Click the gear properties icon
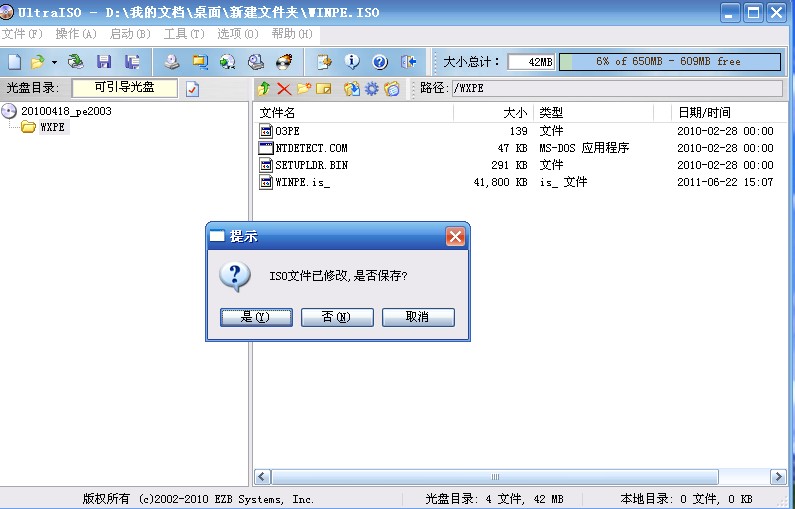 pos(372,89)
